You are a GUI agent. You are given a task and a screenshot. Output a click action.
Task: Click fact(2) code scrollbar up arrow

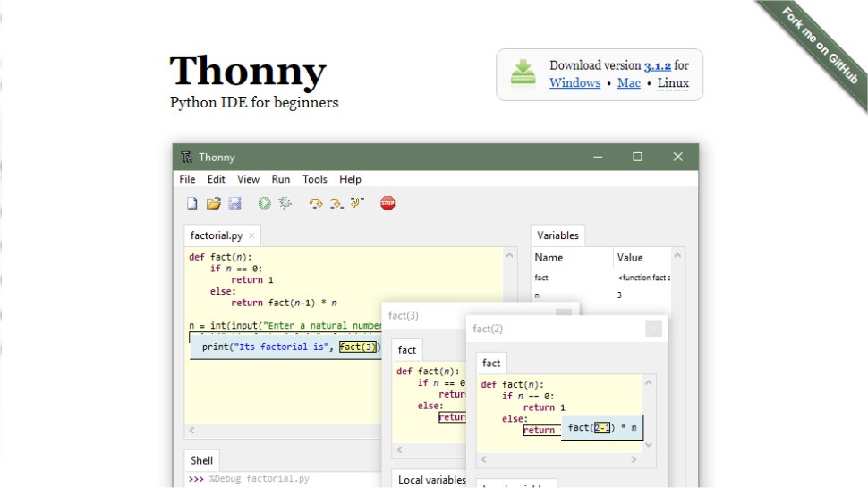tap(649, 382)
